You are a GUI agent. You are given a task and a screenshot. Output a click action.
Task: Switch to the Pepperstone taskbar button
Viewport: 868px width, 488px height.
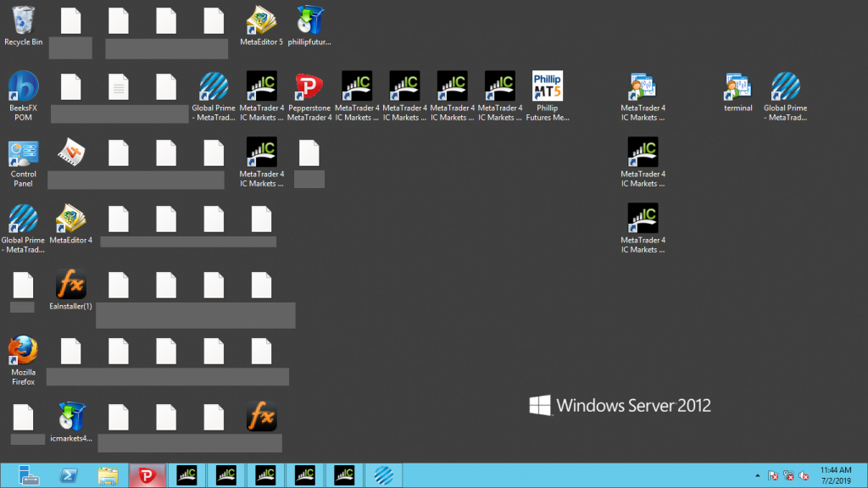point(147,475)
